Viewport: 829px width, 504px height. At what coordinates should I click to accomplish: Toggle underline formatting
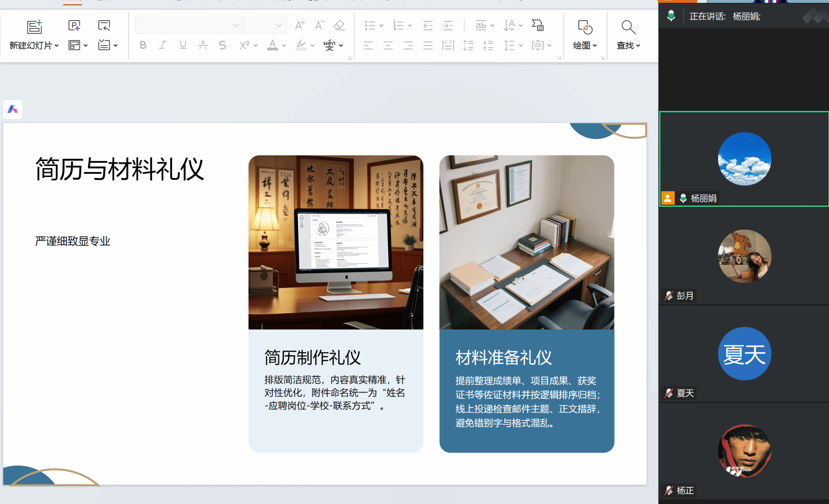pos(183,45)
